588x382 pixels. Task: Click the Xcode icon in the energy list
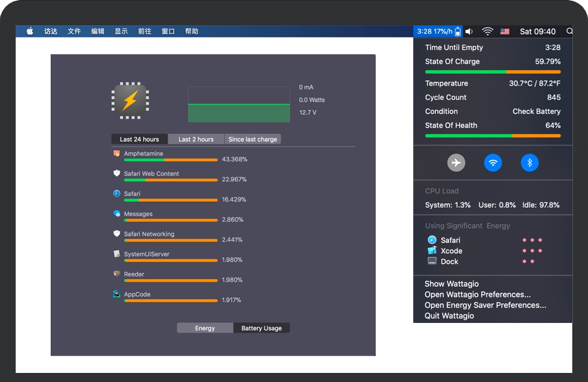coord(432,251)
